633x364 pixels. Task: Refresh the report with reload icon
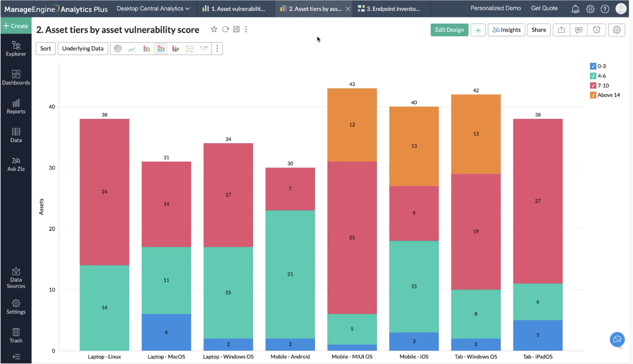[x=225, y=29]
